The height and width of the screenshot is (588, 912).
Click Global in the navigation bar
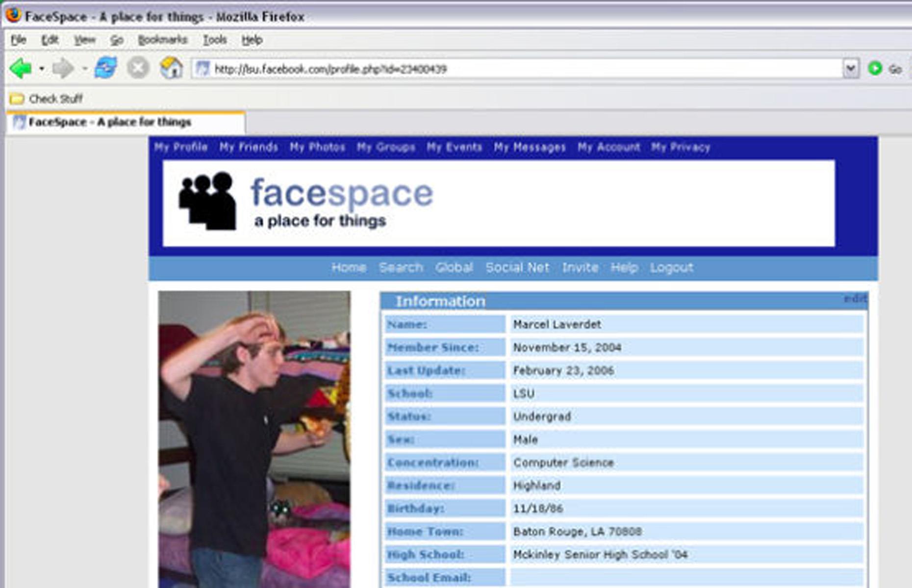pyautogui.click(x=454, y=268)
